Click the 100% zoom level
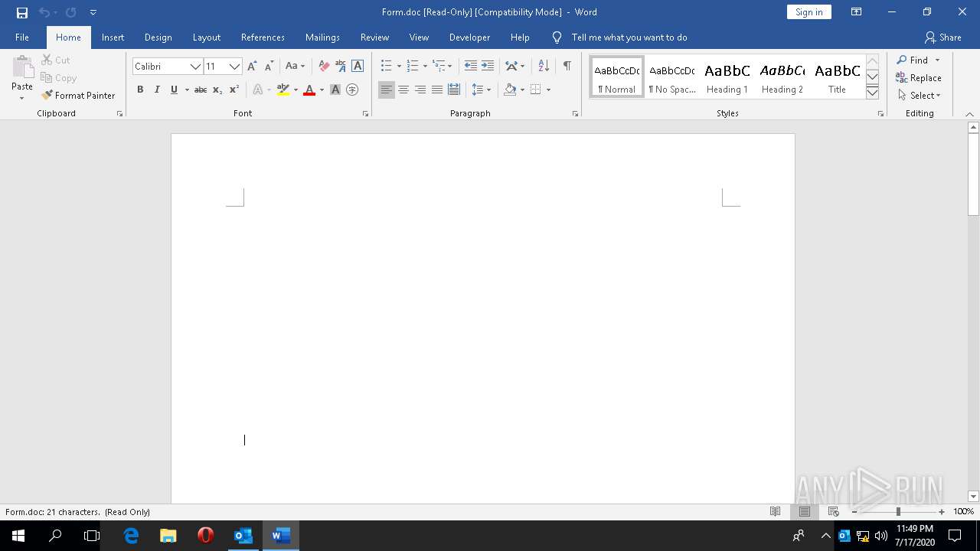 point(963,512)
